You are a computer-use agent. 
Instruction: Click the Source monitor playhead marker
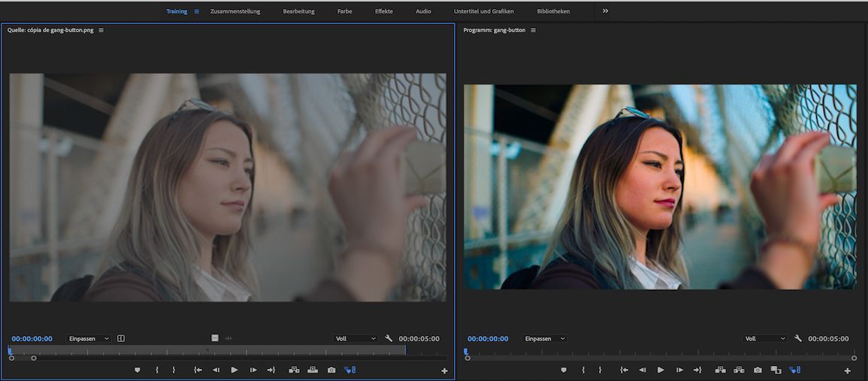click(x=10, y=350)
